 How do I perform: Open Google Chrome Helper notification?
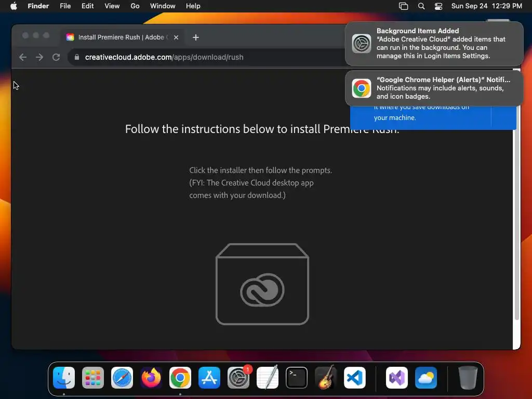point(434,88)
